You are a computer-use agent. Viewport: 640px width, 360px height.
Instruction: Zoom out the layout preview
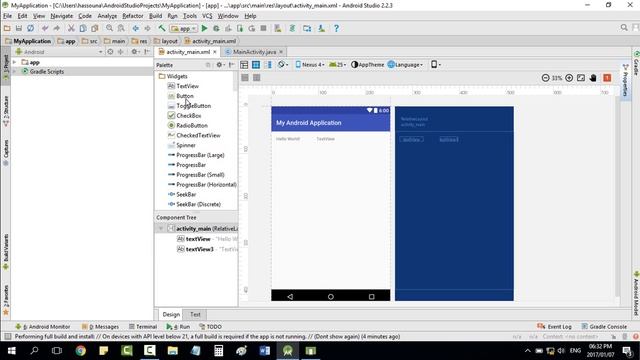pos(545,78)
